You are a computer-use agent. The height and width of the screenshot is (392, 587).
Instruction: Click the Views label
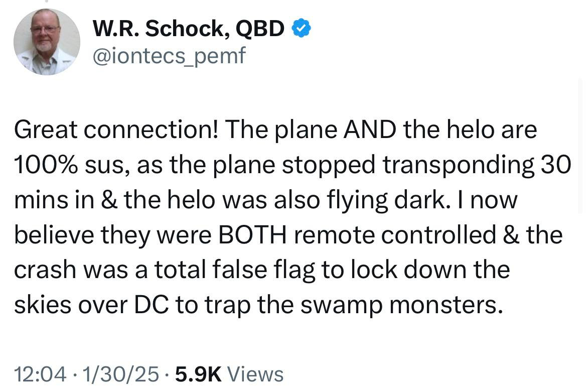click(255, 374)
